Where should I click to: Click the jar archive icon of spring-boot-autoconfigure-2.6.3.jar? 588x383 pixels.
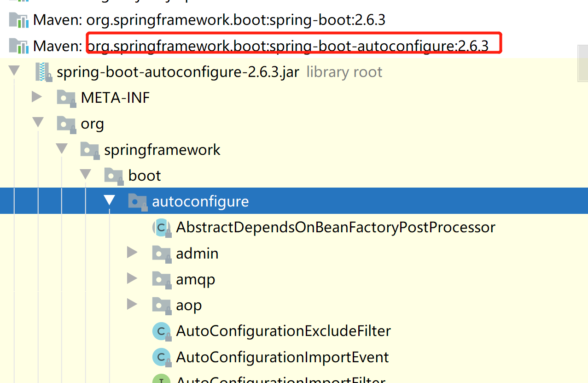pyautogui.click(x=43, y=72)
